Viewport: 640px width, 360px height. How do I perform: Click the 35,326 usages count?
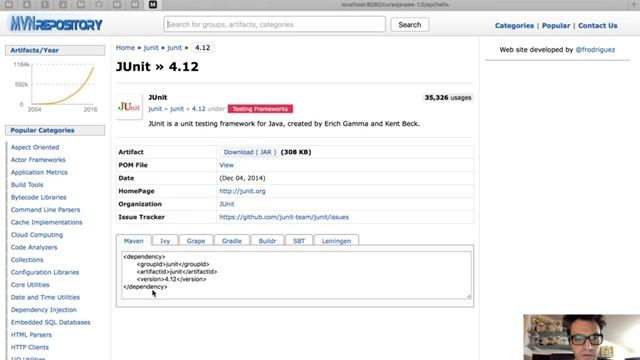[x=448, y=98]
